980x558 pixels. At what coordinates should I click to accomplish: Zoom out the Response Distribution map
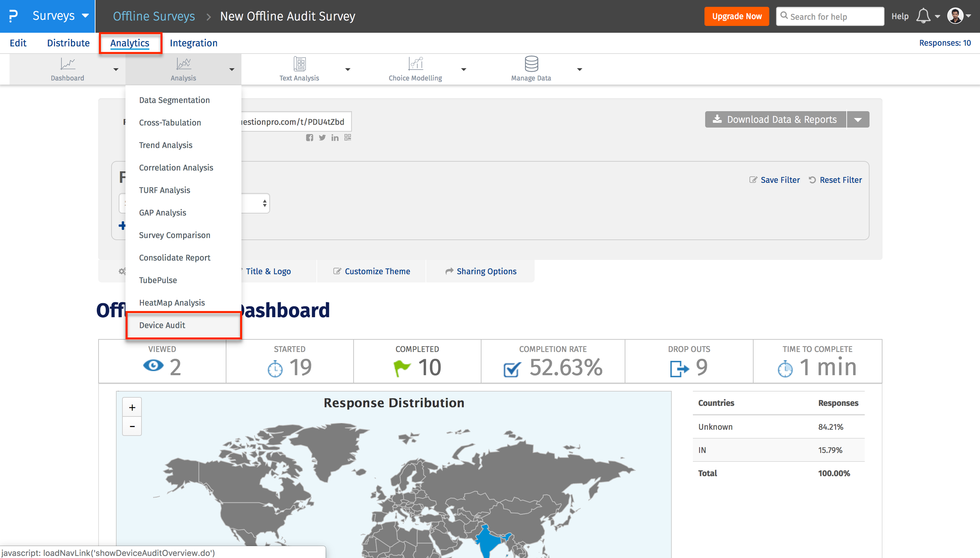(x=132, y=426)
